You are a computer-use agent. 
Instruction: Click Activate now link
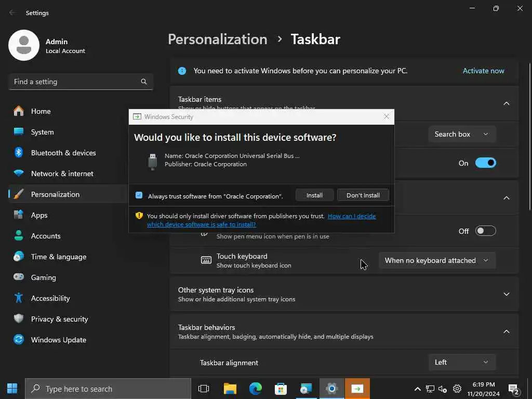pos(484,71)
